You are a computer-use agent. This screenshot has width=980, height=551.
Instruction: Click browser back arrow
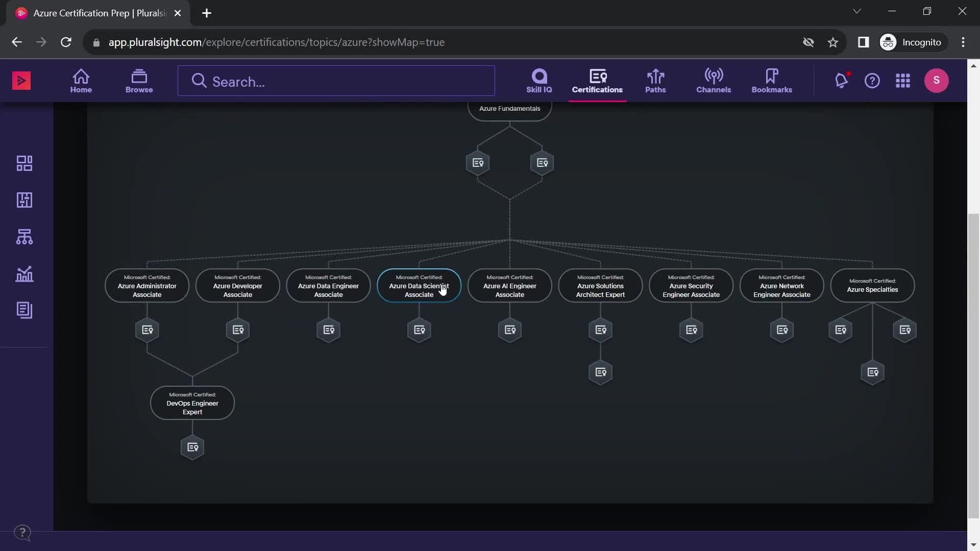click(17, 42)
